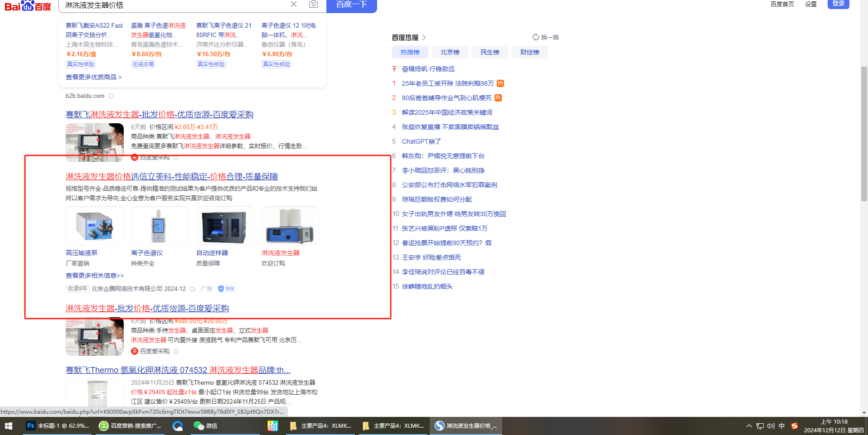Click the 淋洗液发生器 product thumbnail in ad

291,226
